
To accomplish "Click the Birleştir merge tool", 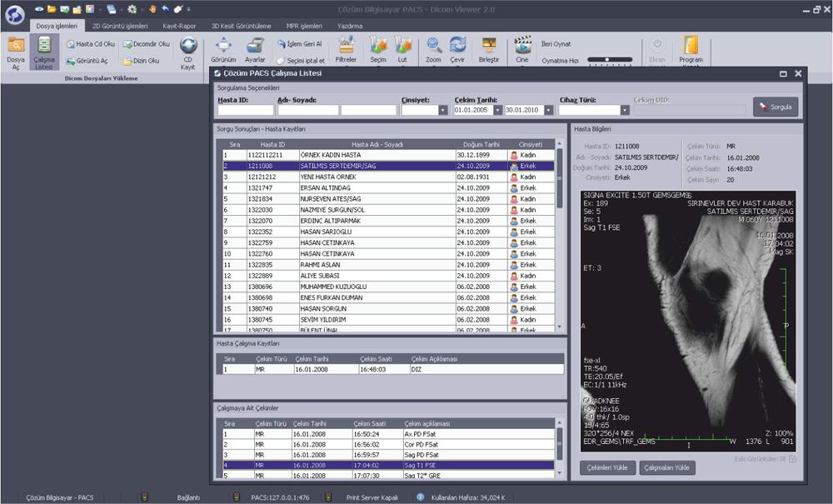I will click(489, 51).
